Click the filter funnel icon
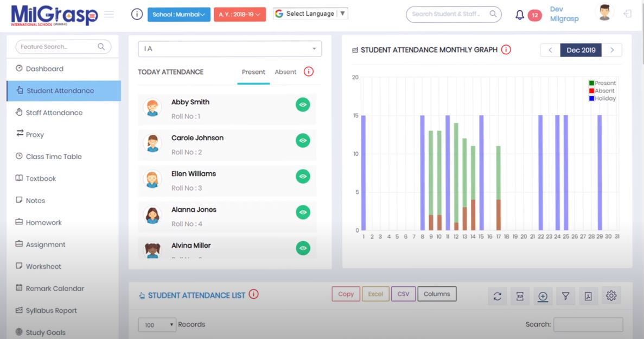 [x=565, y=296]
